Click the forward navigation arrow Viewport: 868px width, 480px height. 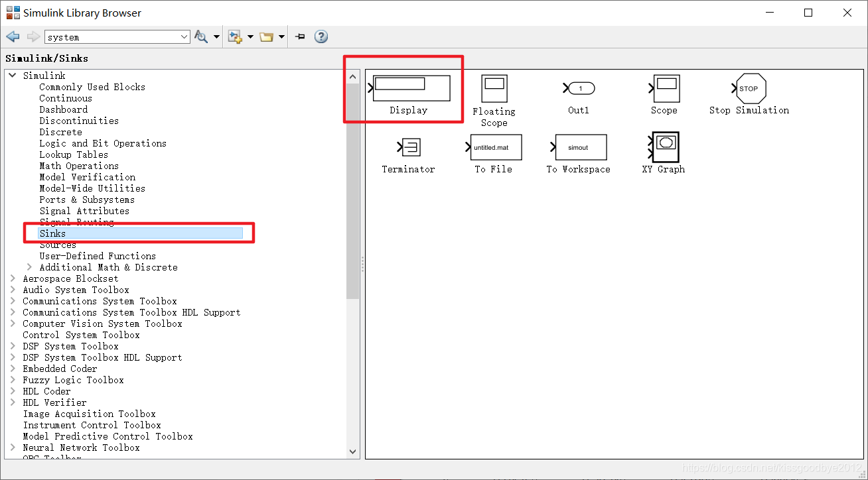click(33, 37)
